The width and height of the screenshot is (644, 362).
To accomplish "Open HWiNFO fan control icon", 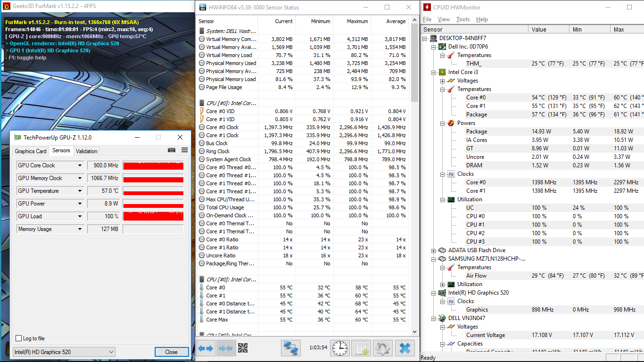I will pyautogui.click(x=243, y=348).
